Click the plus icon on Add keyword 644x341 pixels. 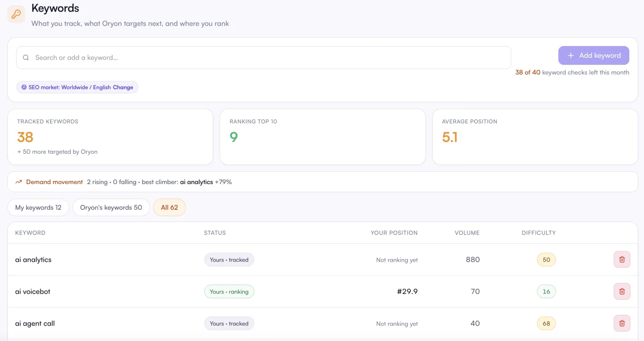(x=571, y=55)
